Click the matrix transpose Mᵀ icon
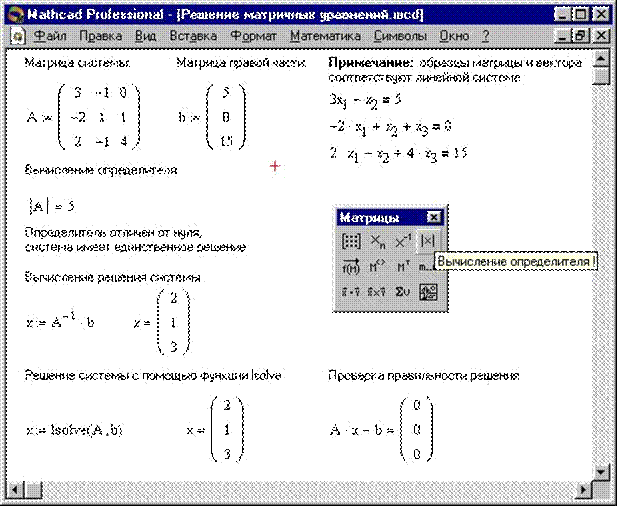This screenshot has width=617, height=506. pos(402,267)
